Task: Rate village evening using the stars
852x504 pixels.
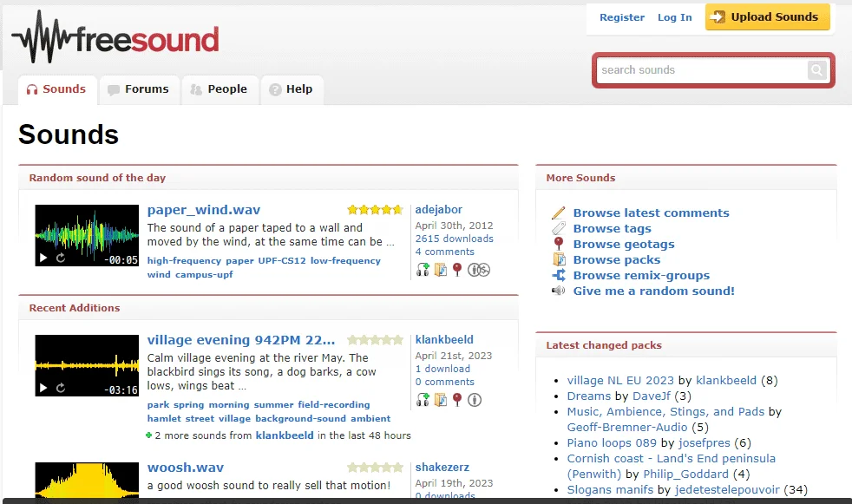Action: [375, 340]
